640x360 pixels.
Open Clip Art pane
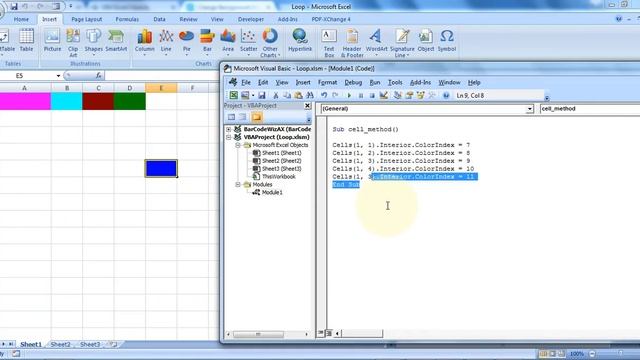point(73,43)
